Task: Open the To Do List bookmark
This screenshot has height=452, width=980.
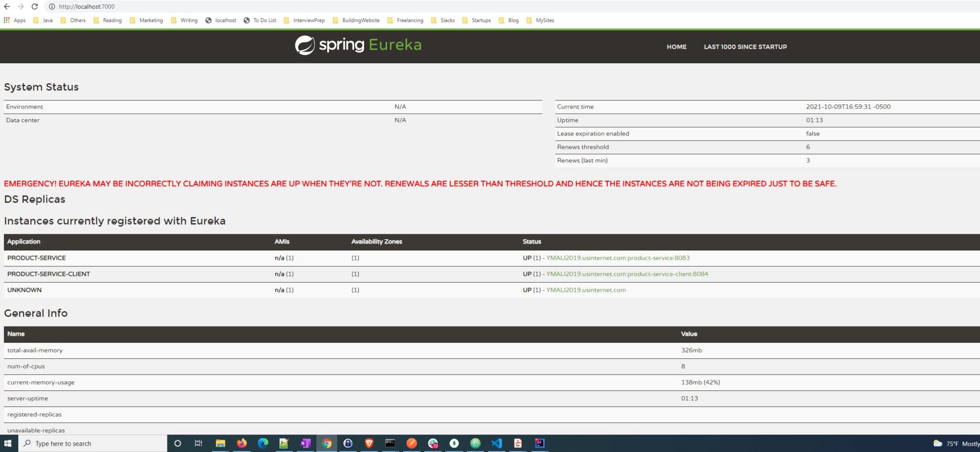Action: [x=260, y=21]
